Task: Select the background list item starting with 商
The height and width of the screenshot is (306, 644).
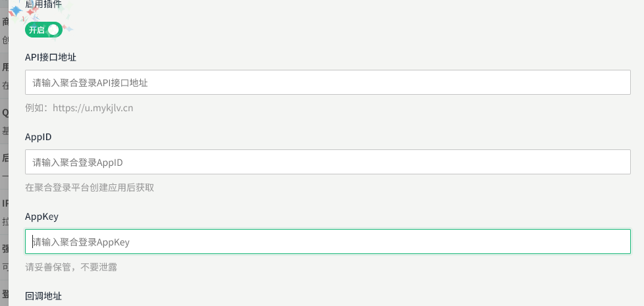Action: (5, 22)
